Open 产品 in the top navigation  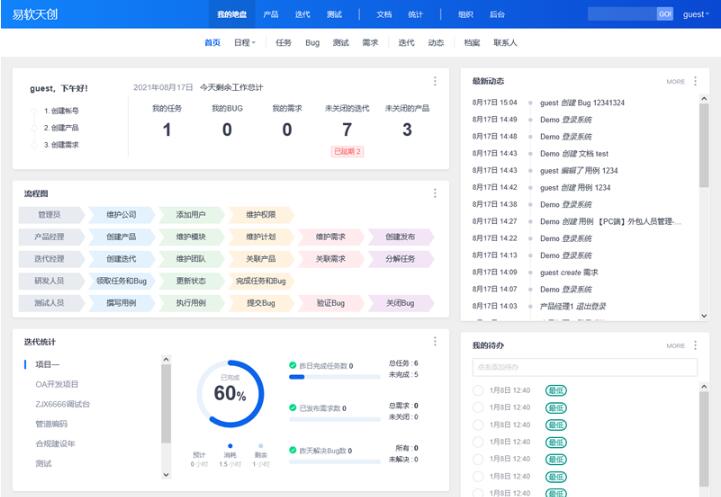point(271,14)
